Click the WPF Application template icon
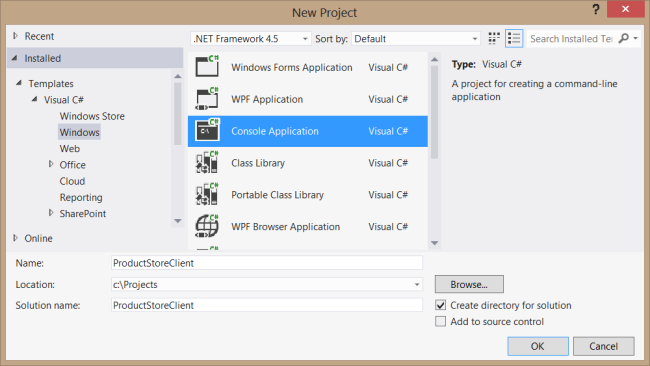This screenshot has height=366, width=650. pos(207,99)
